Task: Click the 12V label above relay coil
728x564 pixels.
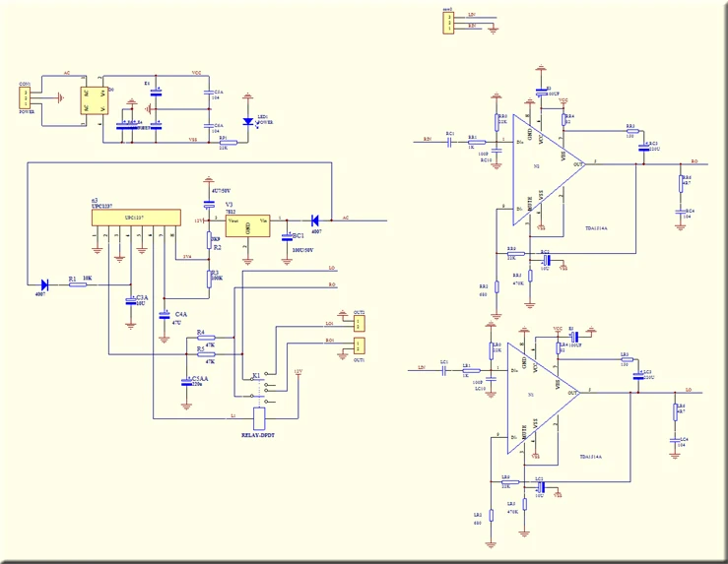Action: [298, 371]
